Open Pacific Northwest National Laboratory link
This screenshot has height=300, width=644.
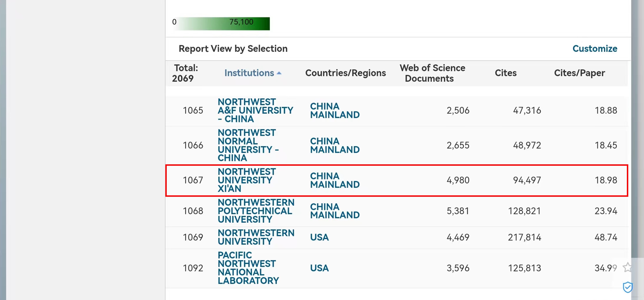pos(248,268)
